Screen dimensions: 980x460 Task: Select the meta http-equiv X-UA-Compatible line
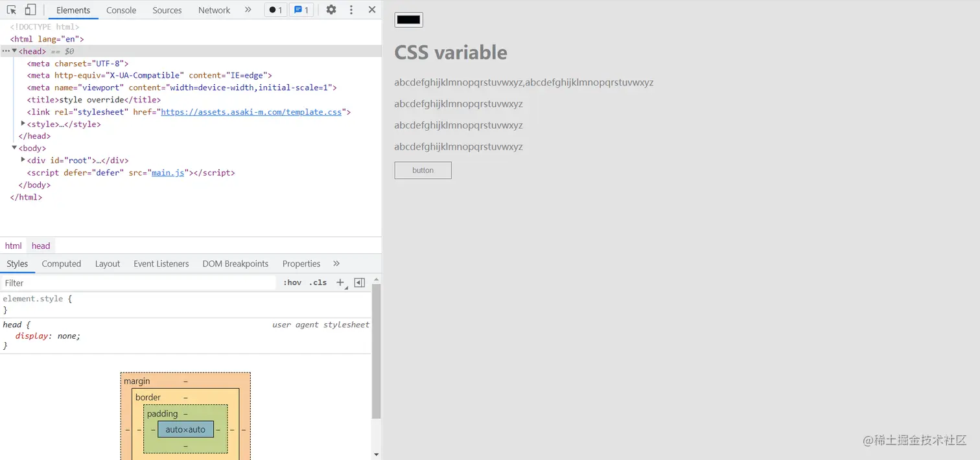tap(149, 75)
